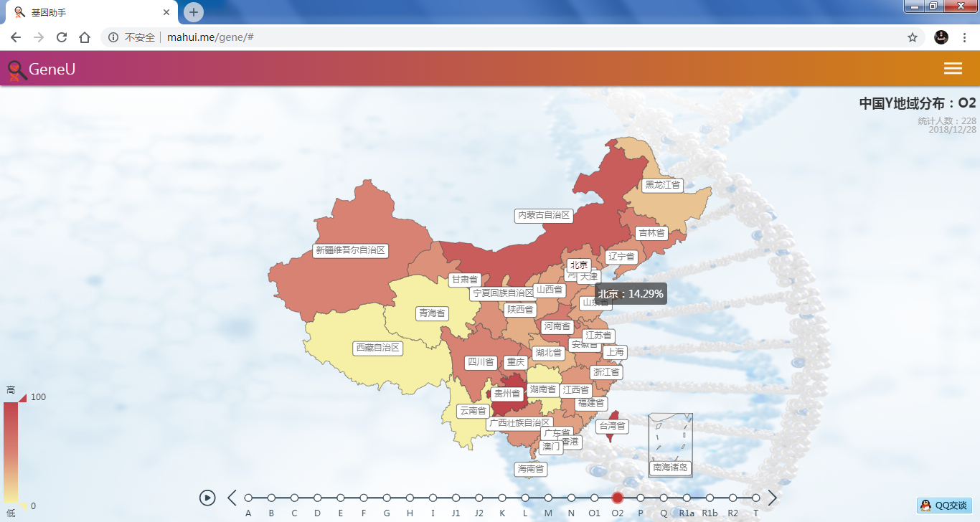
Task: Go to next timeline item arrow
Action: [x=773, y=498]
